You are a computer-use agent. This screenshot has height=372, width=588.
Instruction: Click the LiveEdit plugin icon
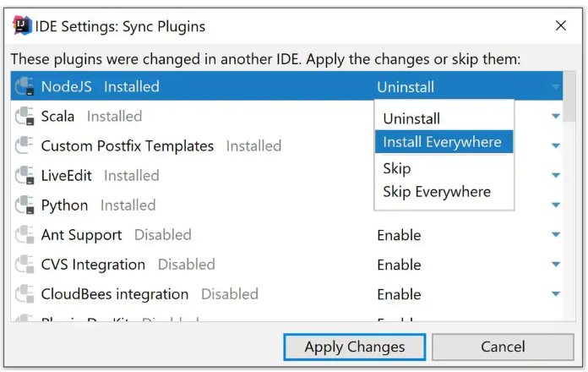(x=24, y=176)
